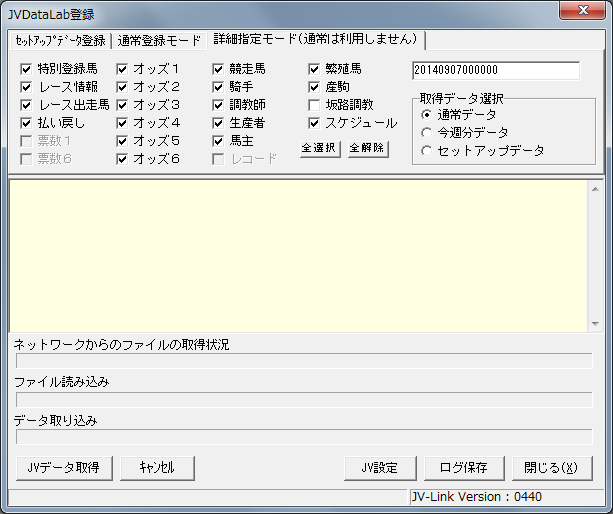Click the log area scrollbar up arrow
Viewport: 613px width, 514px height.
(595, 189)
